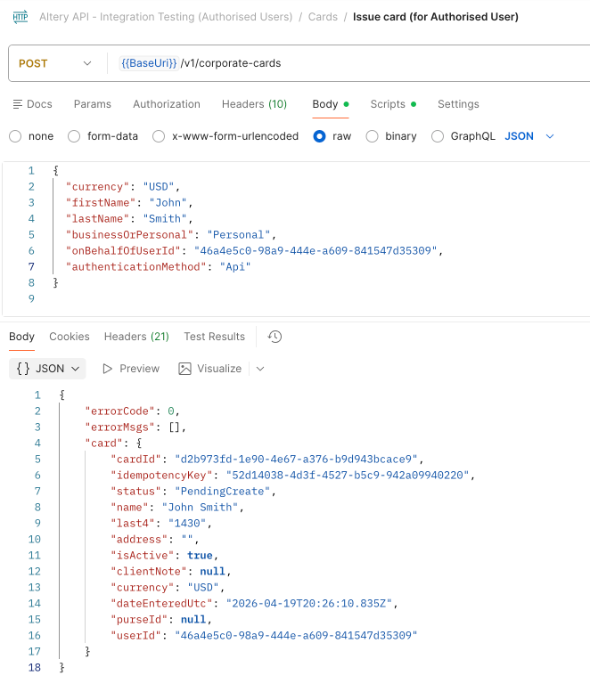Click the last4 "1430" value
Image resolution: width=590 pixels, height=700 pixels.
click(187, 523)
